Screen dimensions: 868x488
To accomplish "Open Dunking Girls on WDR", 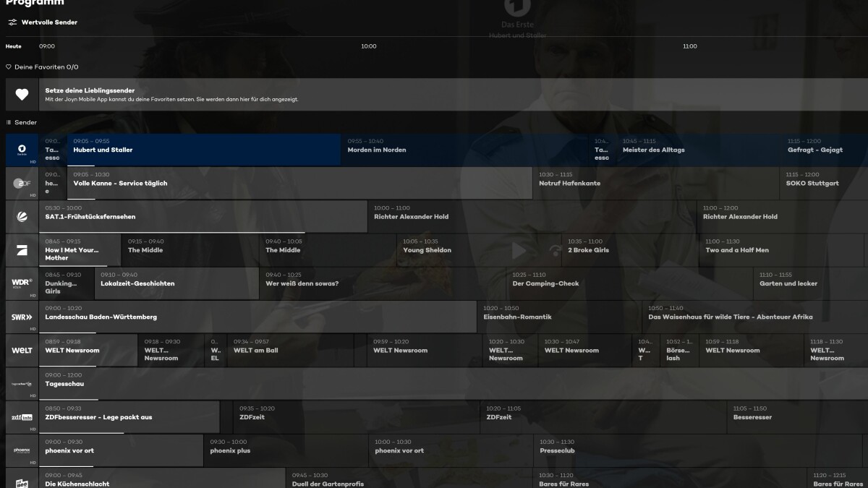I will click(x=67, y=283).
